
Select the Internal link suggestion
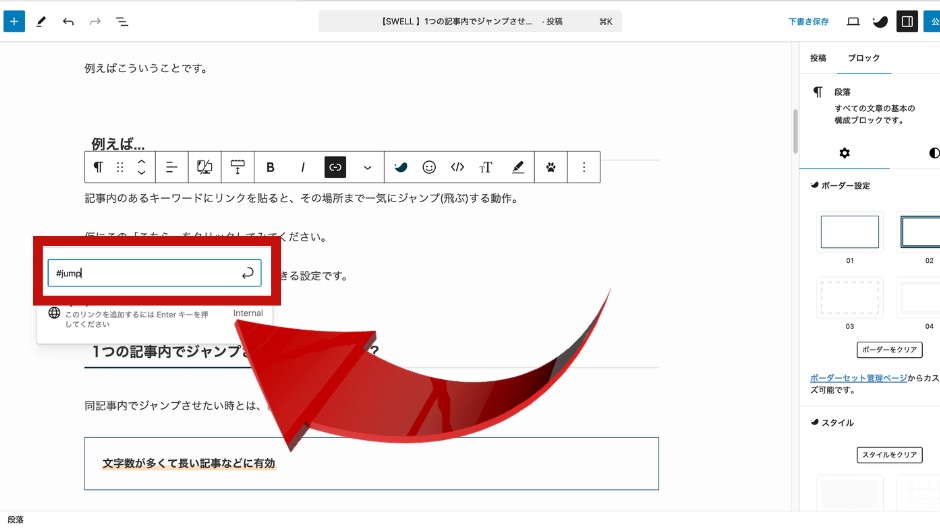click(155, 318)
